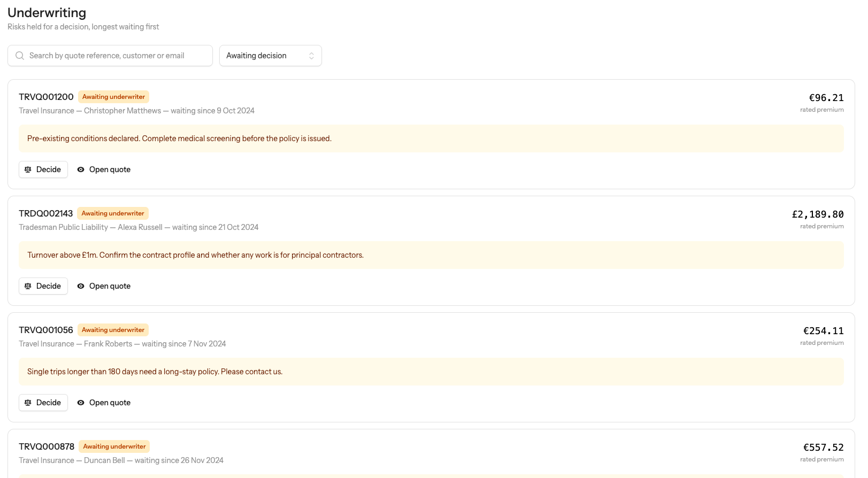Open quote TRVQ001200 for Christopher Matthews
The width and height of the screenshot is (868, 478).
click(104, 169)
